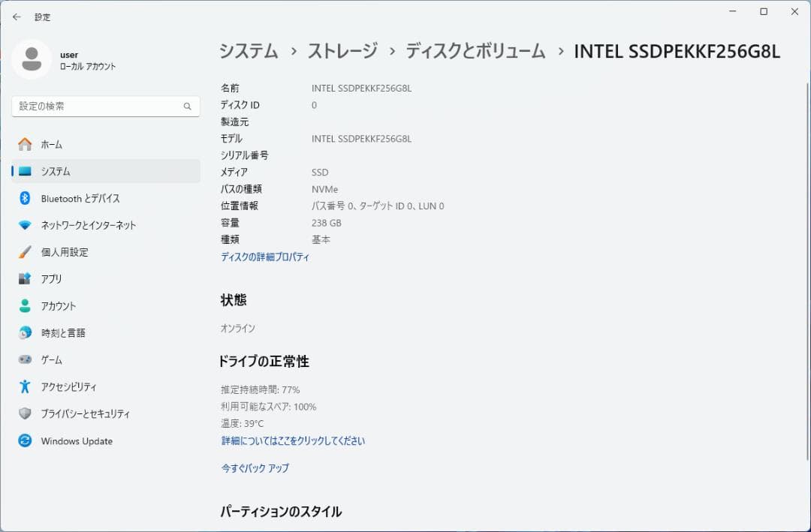Click the back arrow at top left
The image size is (811, 532).
click(x=17, y=17)
